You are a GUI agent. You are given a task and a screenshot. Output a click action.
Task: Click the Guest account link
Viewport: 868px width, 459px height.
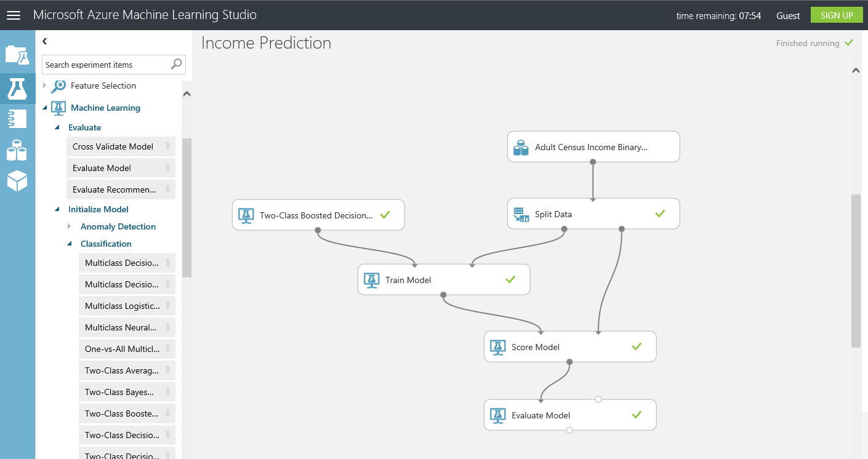pos(788,16)
